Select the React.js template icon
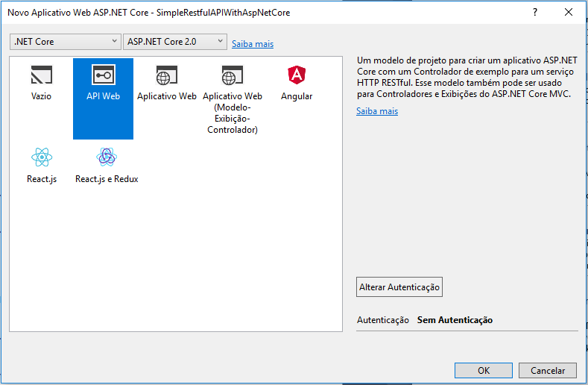Image resolution: width=588 pixels, height=385 pixels. 42,157
